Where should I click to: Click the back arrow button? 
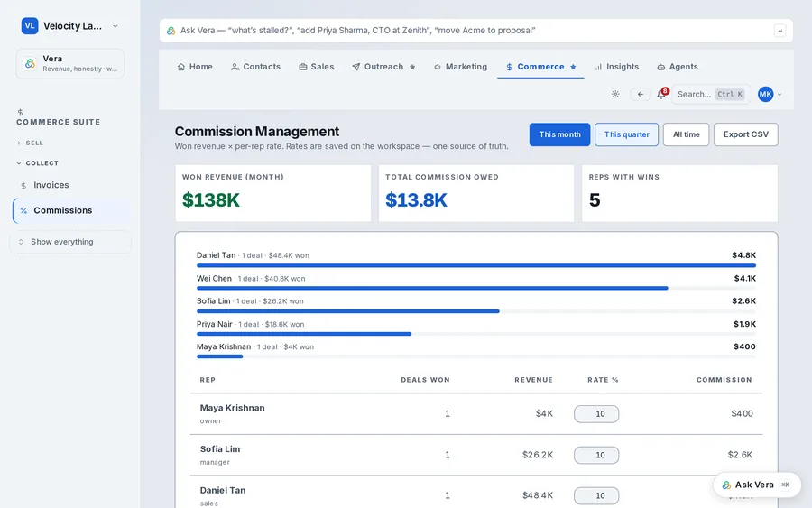click(641, 94)
